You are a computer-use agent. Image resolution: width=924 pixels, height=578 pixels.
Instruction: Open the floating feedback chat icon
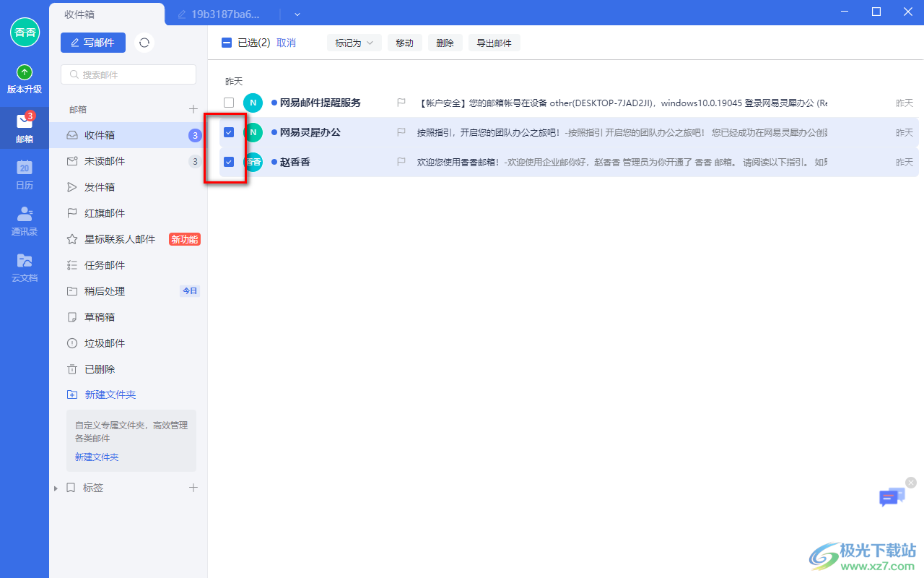click(x=892, y=497)
